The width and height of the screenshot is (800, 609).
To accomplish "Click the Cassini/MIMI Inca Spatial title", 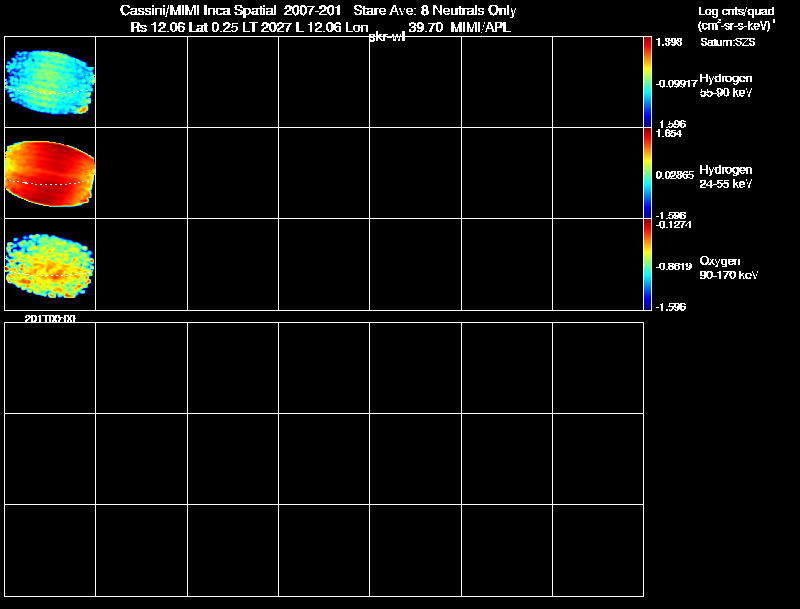I will 198,10.
